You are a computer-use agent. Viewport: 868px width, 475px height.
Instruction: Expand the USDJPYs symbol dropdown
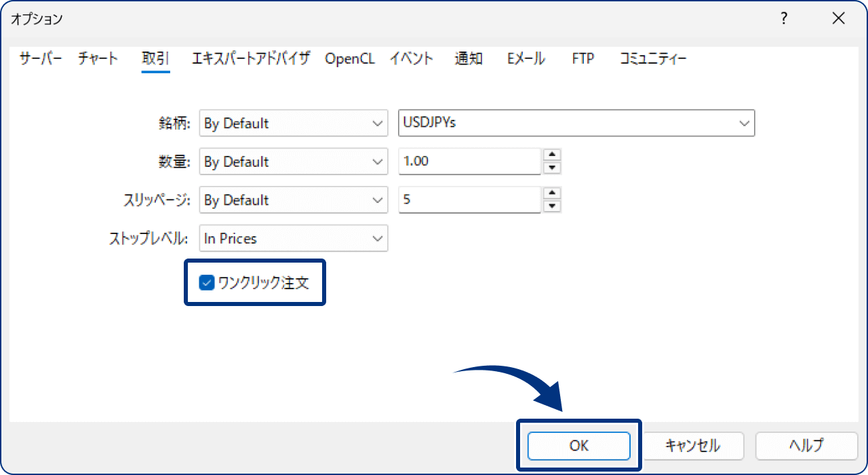[x=576, y=123]
